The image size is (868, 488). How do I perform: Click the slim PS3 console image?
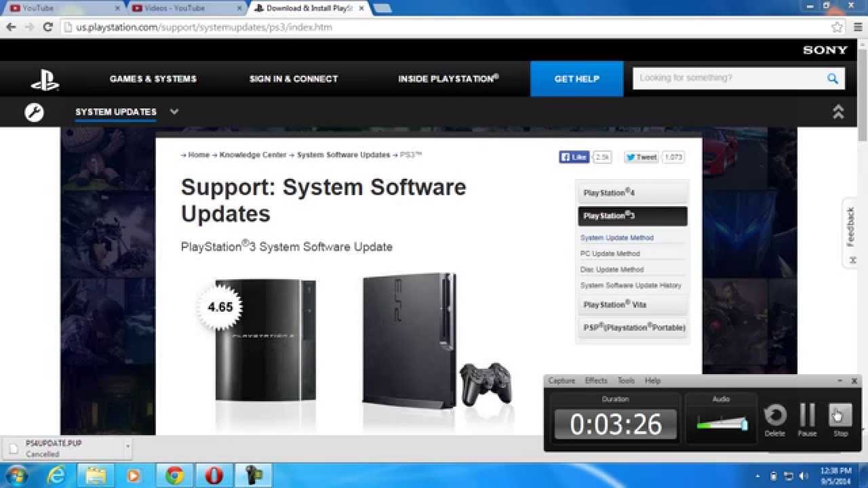410,340
